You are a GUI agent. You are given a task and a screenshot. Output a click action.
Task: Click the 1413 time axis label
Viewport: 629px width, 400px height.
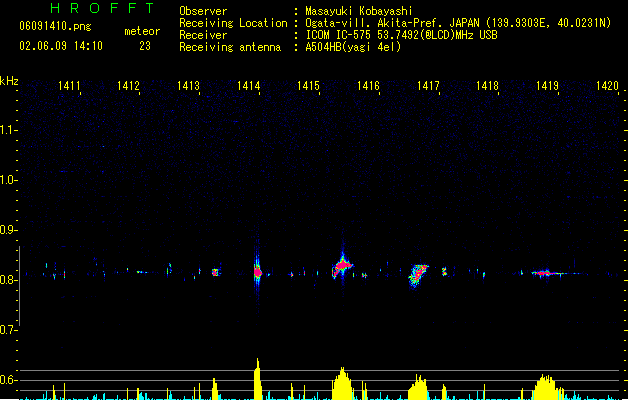tap(189, 86)
